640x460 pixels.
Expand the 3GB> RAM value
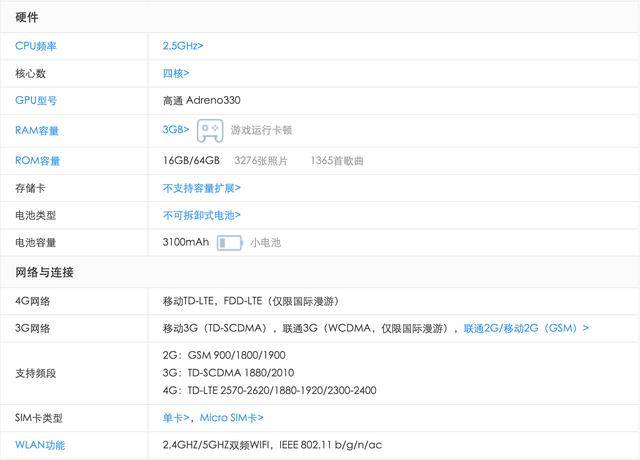[x=176, y=130]
